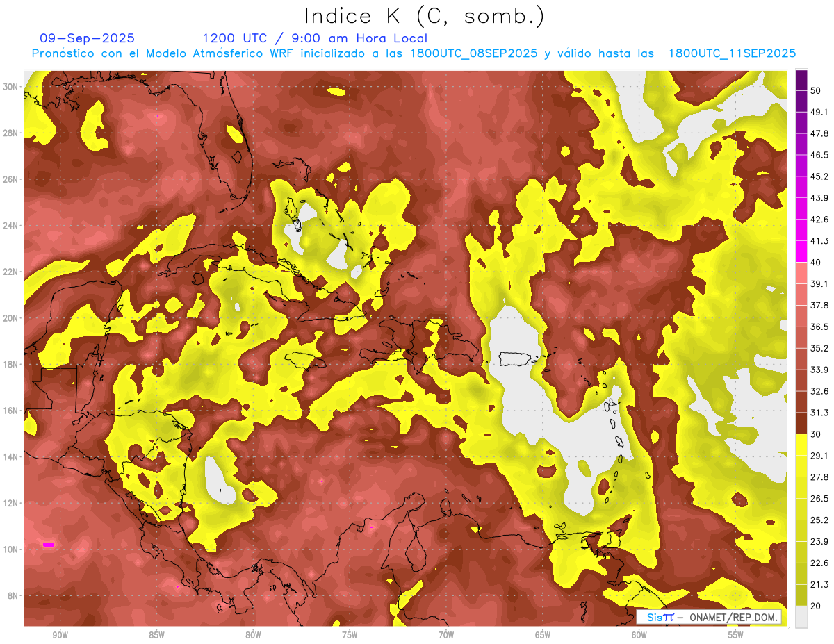Click the color bar label "37.8"

click(819, 306)
